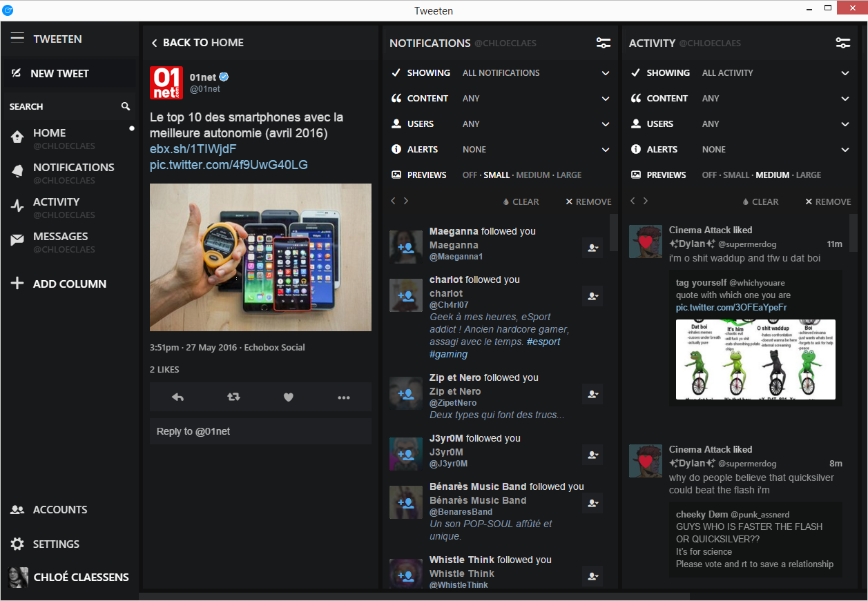The height and width of the screenshot is (601, 868).
Task: Open the Notifications column settings sliders icon
Action: [603, 43]
